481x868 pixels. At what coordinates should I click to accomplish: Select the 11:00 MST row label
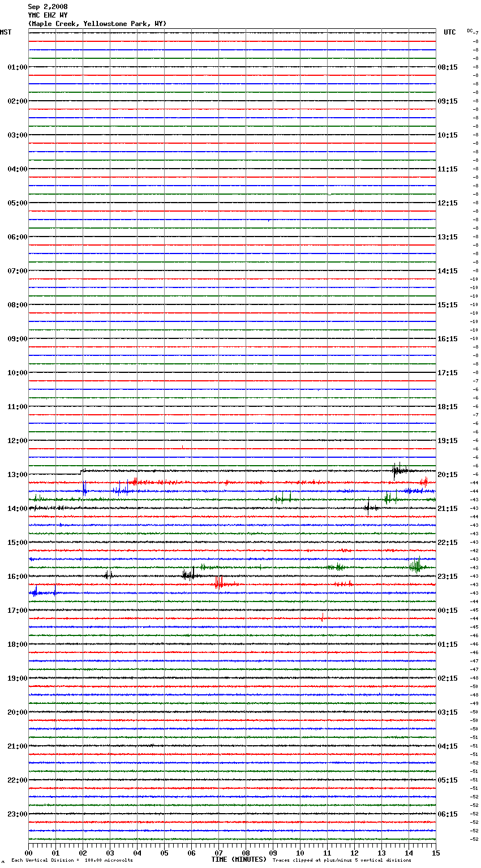click(x=18, y=407)
